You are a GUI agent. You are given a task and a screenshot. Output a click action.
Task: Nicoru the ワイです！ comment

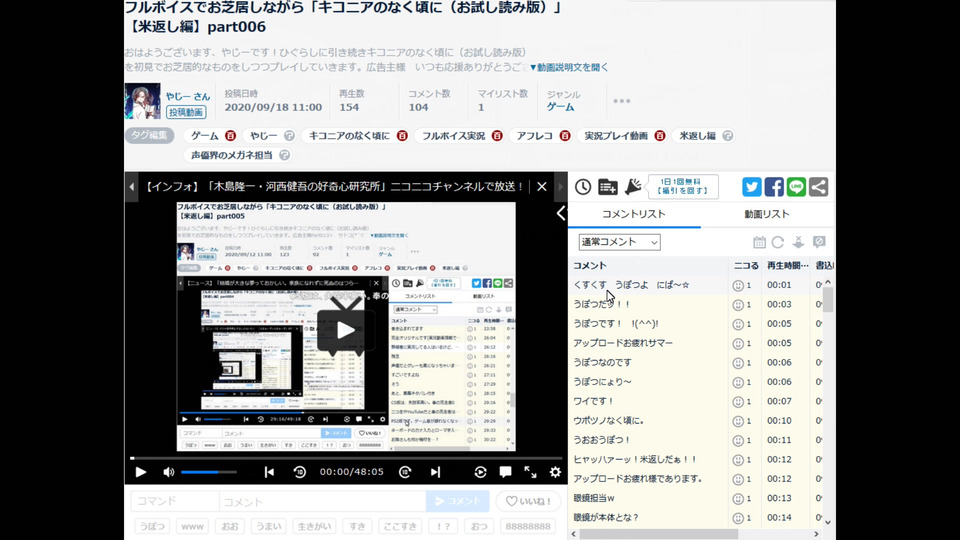click(x=738, y=402)
